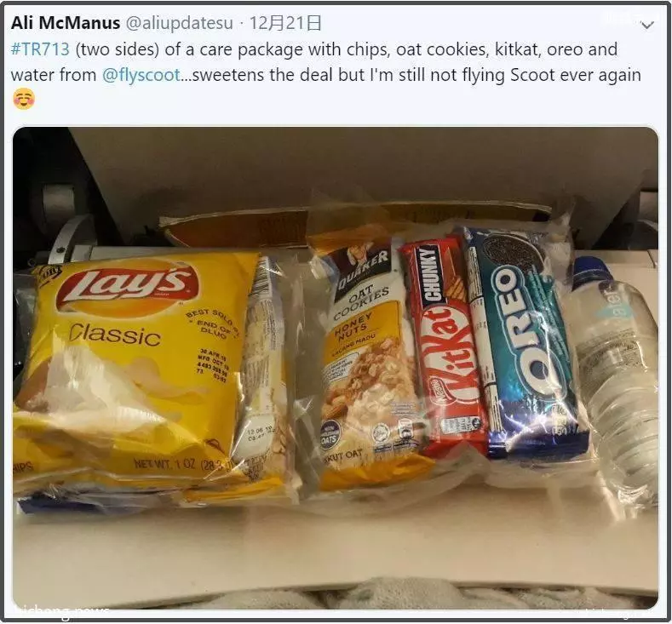672x624 pixels.
Task: Click the Honey Nuts label on cookies
Action: pyautogui.click(x=352, y=327)
